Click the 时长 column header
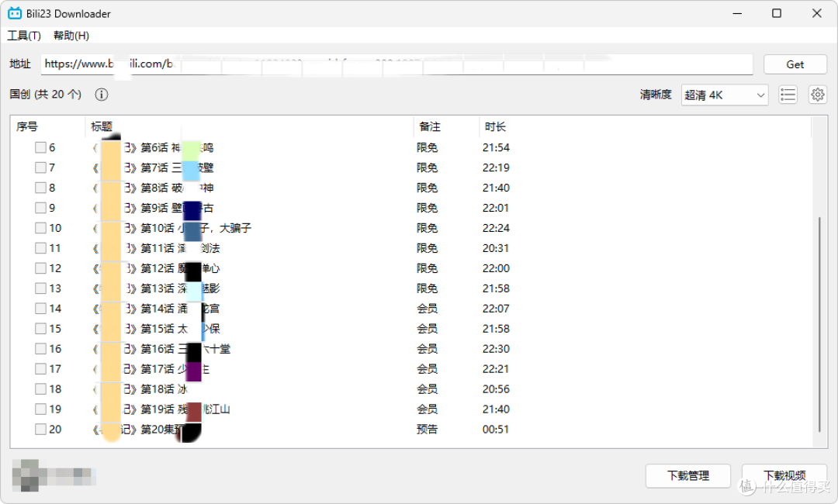Viewport: 838px width, 504px height. click(x=495, y=126)
